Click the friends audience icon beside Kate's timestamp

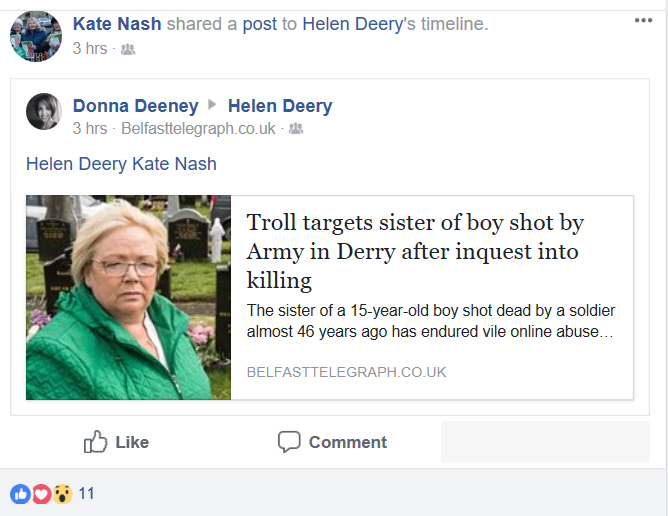point(128,49)
